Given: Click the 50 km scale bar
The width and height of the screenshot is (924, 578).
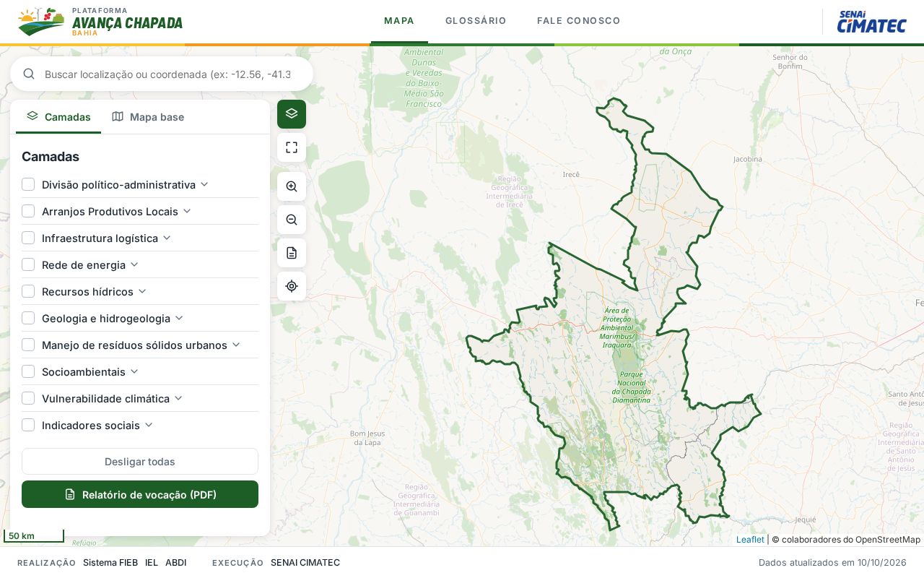Looking at the screenshot, I should pyautogui.click(x=34, y=536).
